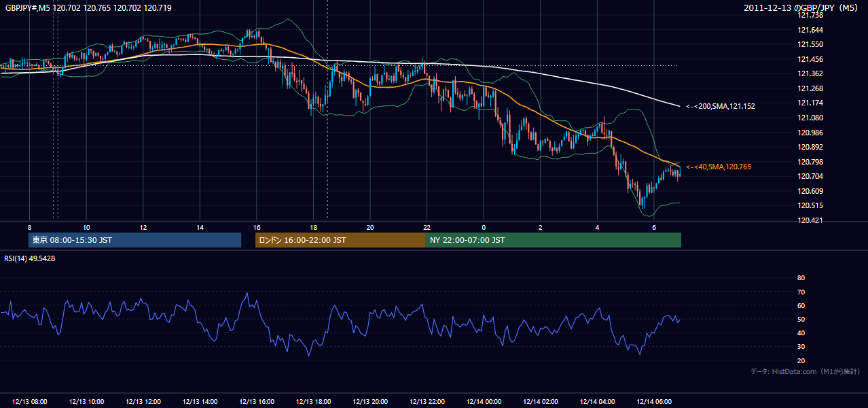Click bottom timestamp 12/13 12:00
868x408 pixels.
pos(143,402)
